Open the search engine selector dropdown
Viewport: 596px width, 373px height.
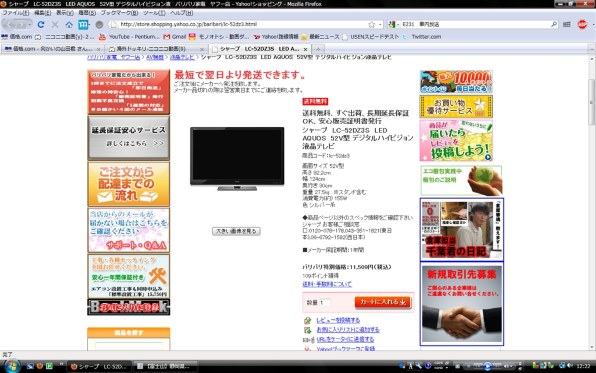coord(393,24)
